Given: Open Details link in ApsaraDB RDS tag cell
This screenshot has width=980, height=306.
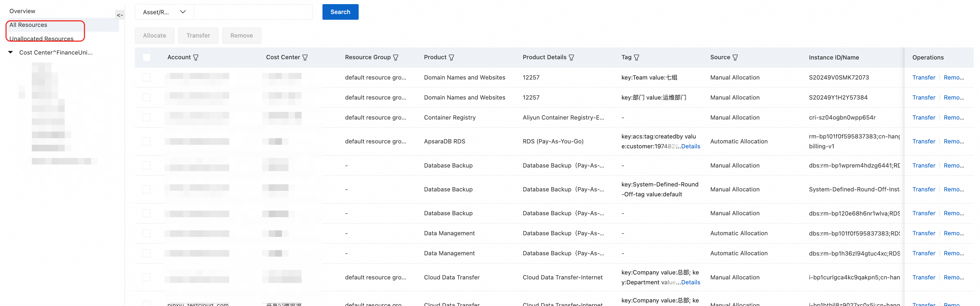Looking at the screenshot, I should pyautogui.click(x=690, y=146).
